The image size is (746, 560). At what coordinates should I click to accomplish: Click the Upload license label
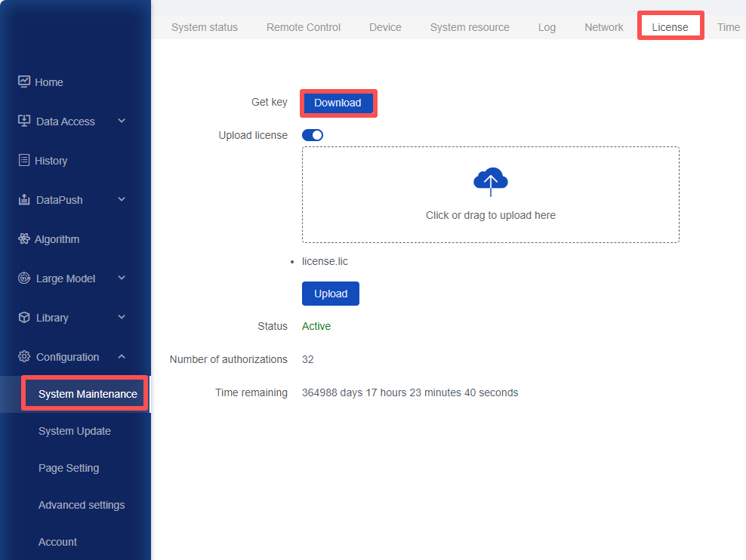tap(253, 136)
